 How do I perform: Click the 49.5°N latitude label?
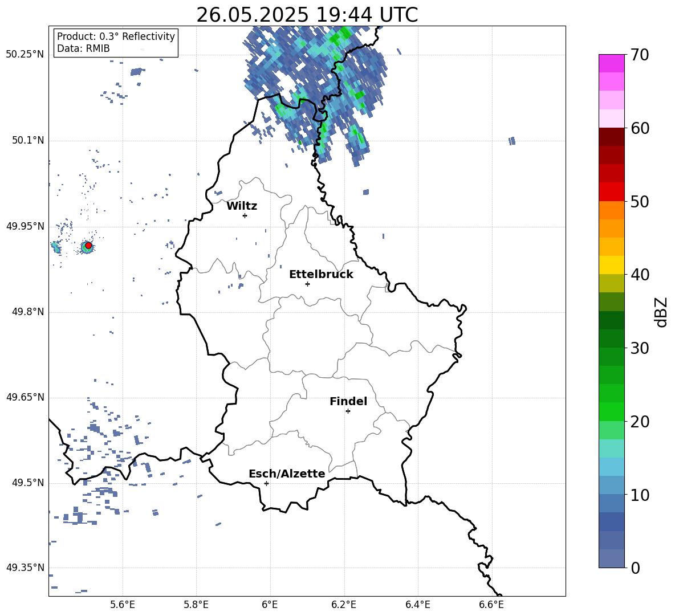tap(28, 483)
